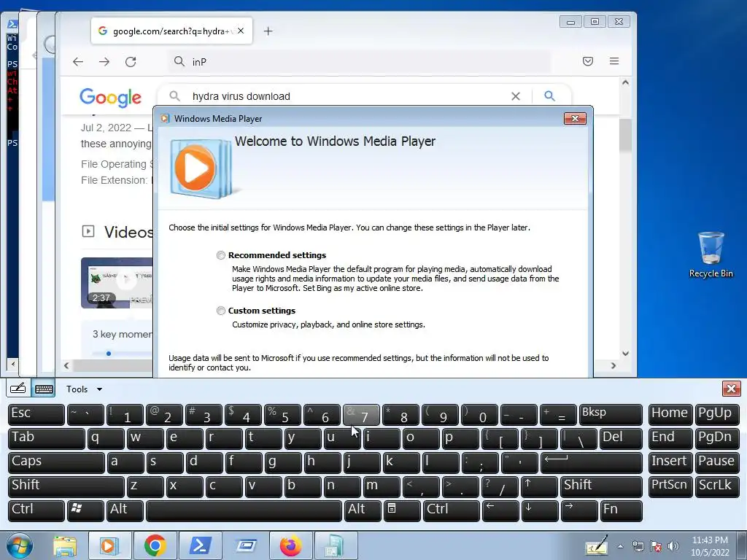Open Firefox from the taskbar
The width and height of the screenshot is (747, 560).
(290, 545)
